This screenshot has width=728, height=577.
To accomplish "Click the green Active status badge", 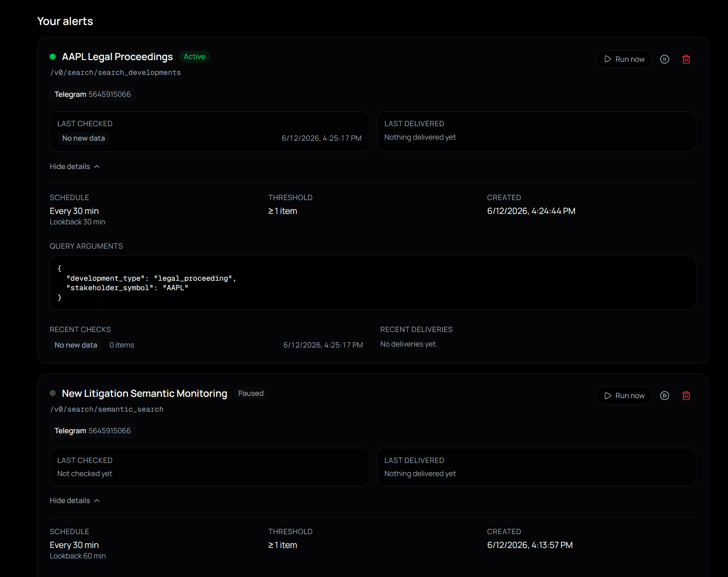I will [x=194, y=57].
